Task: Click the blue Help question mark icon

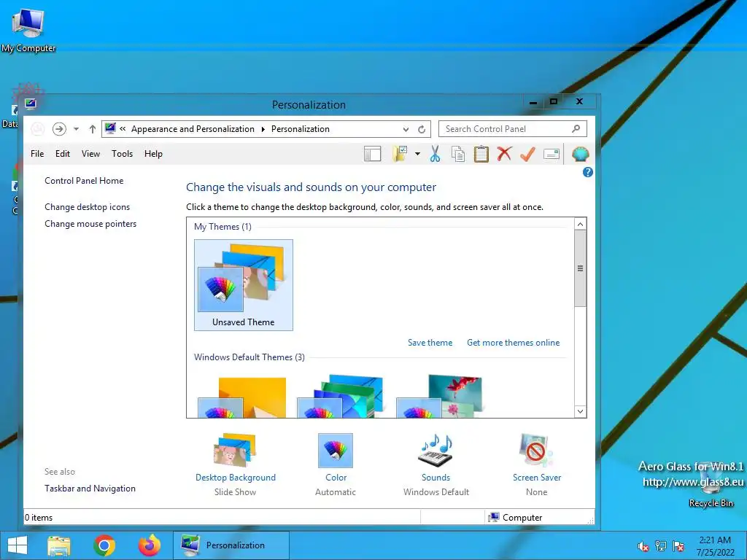Action: tap(588, 172)
